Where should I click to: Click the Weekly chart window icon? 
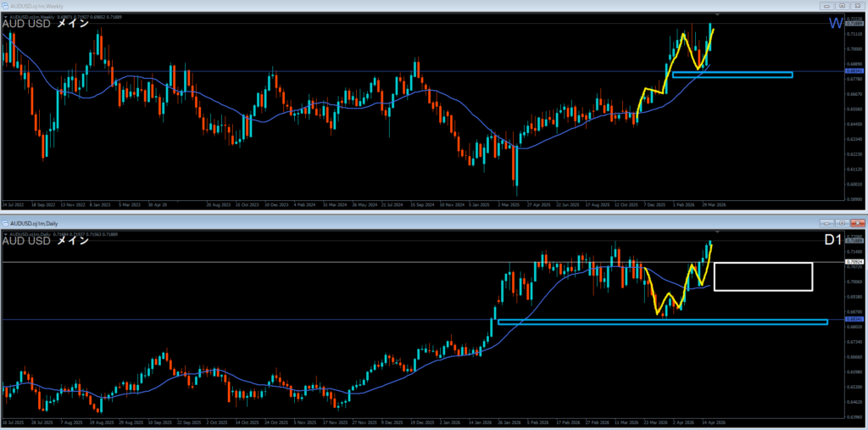[x=5, y=5]
